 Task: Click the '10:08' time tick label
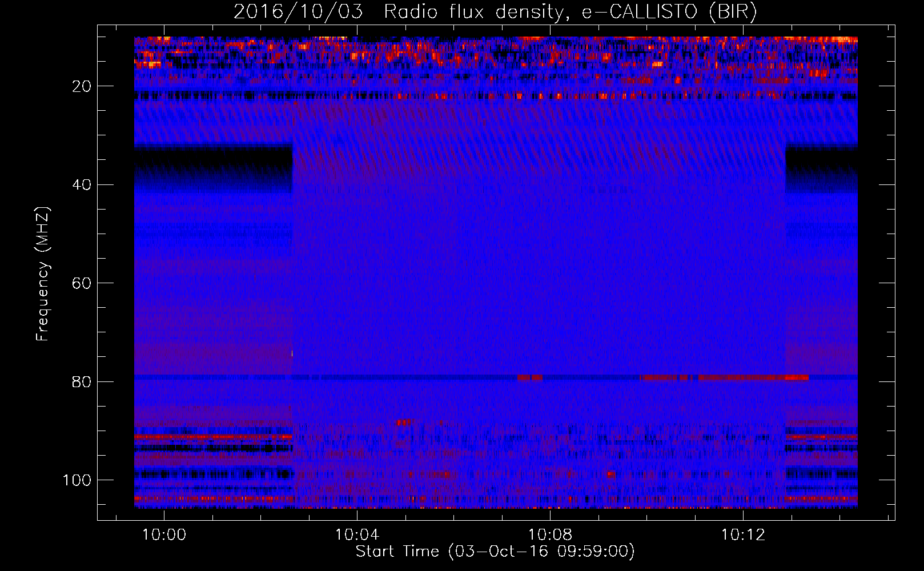(x=550, y=535)
